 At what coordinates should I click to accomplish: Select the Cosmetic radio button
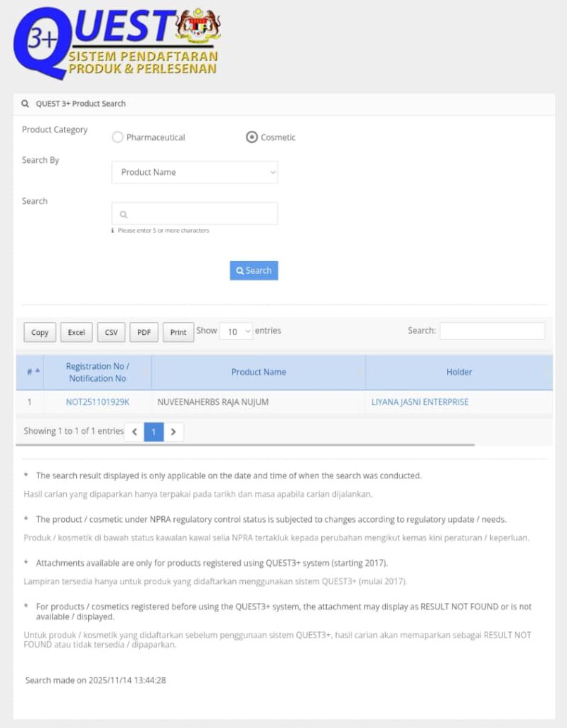[x=252, y=137]
